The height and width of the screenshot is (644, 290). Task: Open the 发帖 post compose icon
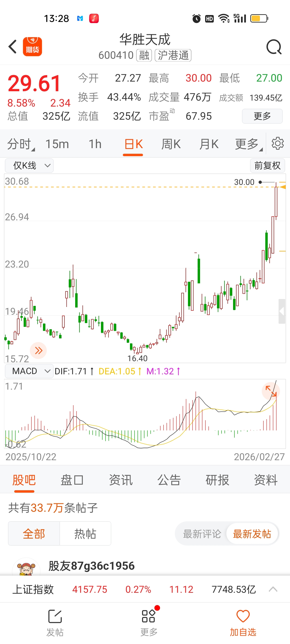click(x=55, y=616)
